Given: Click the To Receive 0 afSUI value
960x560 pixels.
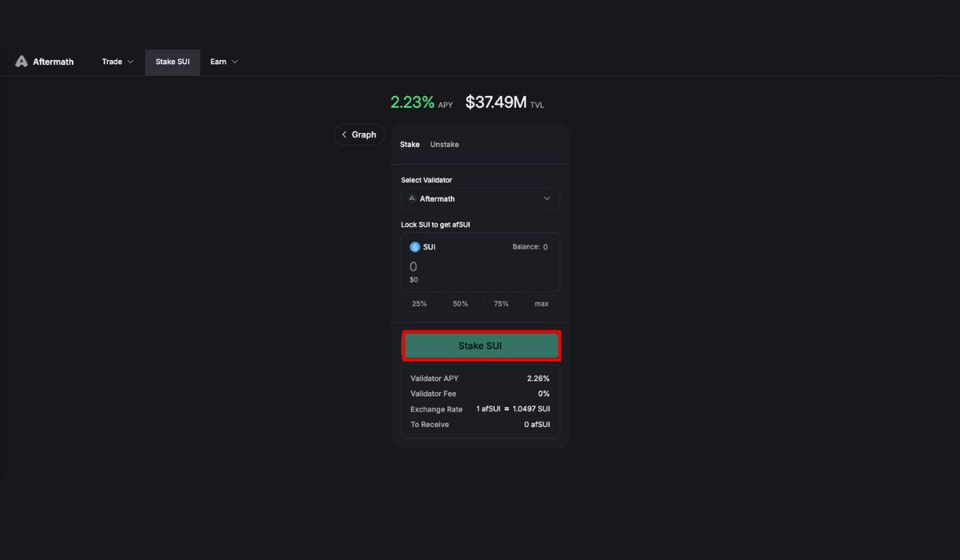Looking at the screenshot, I should (x=537, y=424).
